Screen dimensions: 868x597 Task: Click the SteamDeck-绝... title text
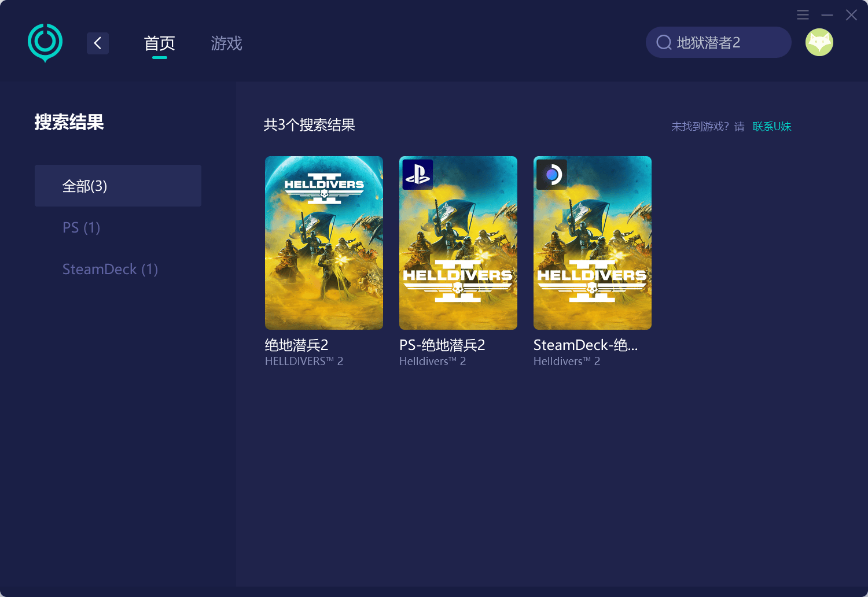586,345
